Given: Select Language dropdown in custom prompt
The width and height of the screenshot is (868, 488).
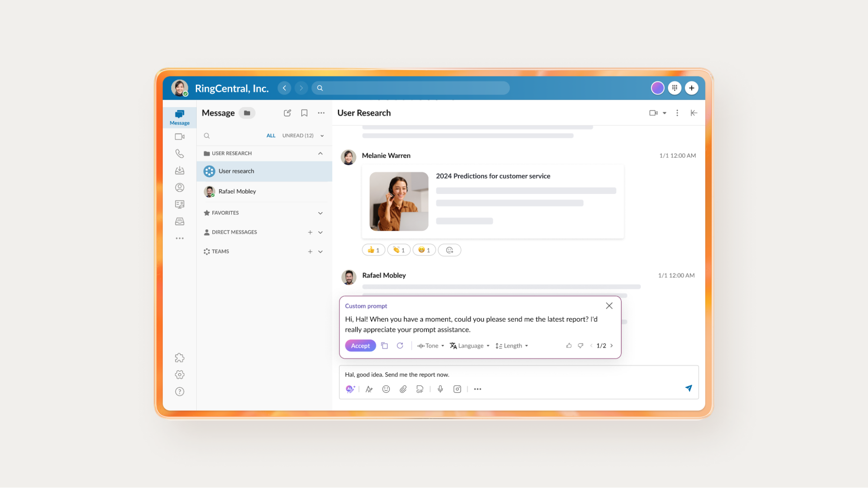Looking at the screenshot, I should tap(470, 346).
